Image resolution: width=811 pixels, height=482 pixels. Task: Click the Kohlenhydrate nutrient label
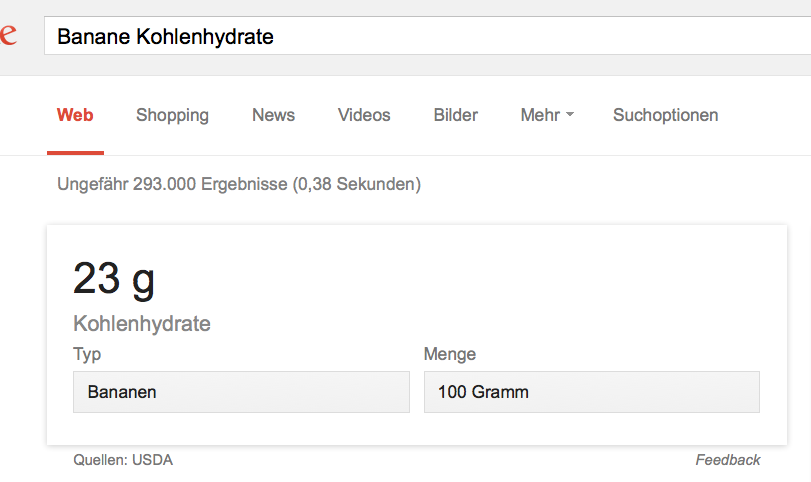pos(142,324)
